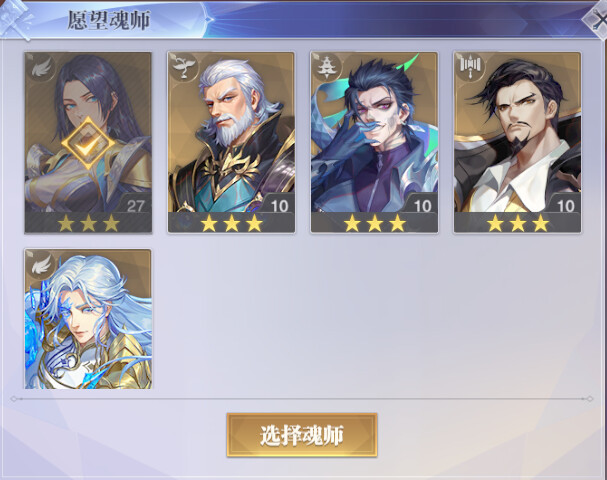Close the 愿望魂师 panel with the X
Viewport: 607px width, 480px height.
point(597,18)
